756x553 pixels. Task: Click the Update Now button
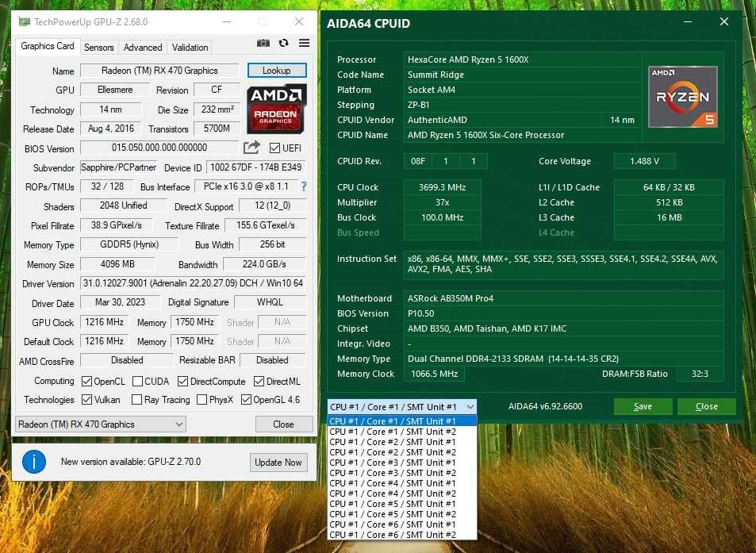(278, 463)
